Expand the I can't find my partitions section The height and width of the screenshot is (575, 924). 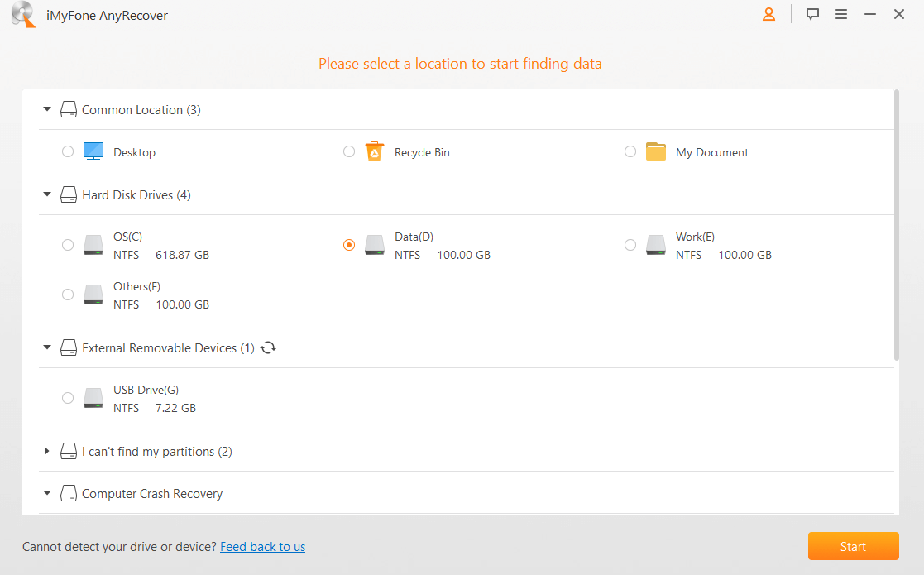point(47,451)
